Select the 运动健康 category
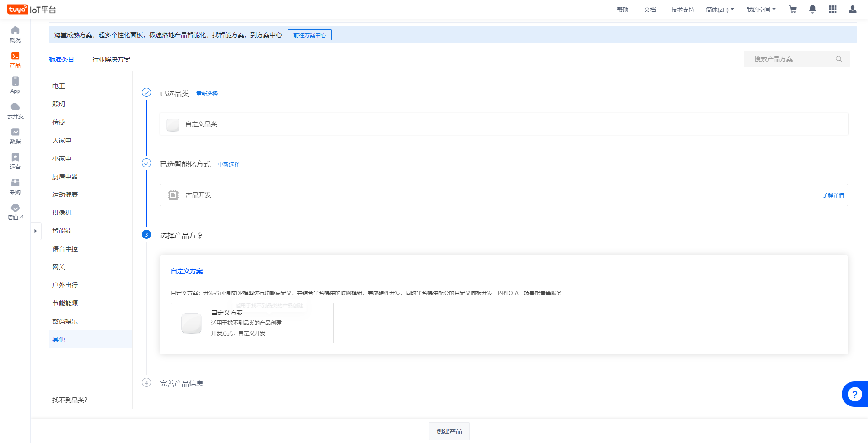This screenshot has height=443, width=868. coord(90,195)
